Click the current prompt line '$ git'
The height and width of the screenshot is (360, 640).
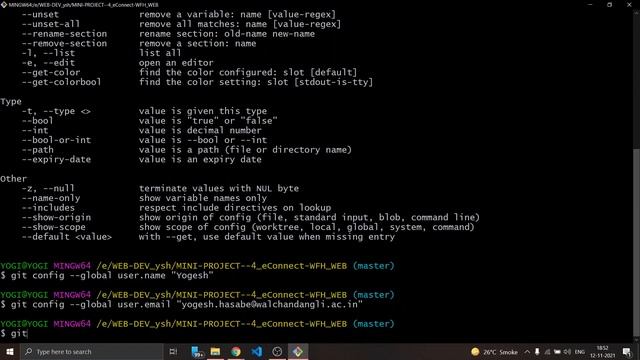(x=14, y=333)
